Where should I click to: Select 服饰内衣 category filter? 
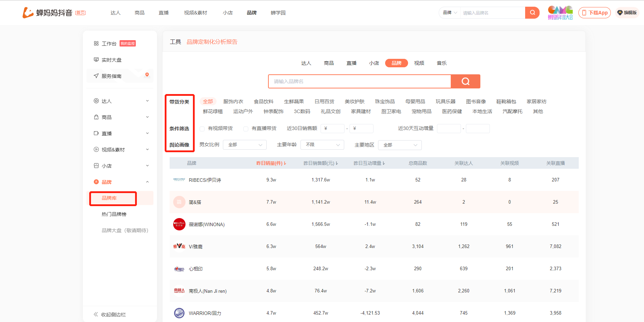233,101
